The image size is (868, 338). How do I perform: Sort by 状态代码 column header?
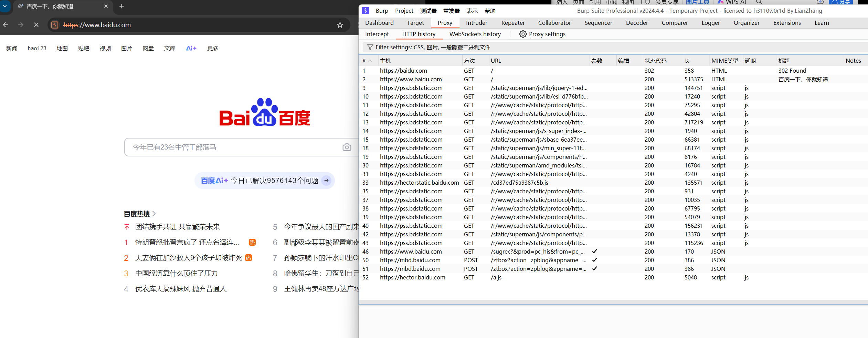662,61
